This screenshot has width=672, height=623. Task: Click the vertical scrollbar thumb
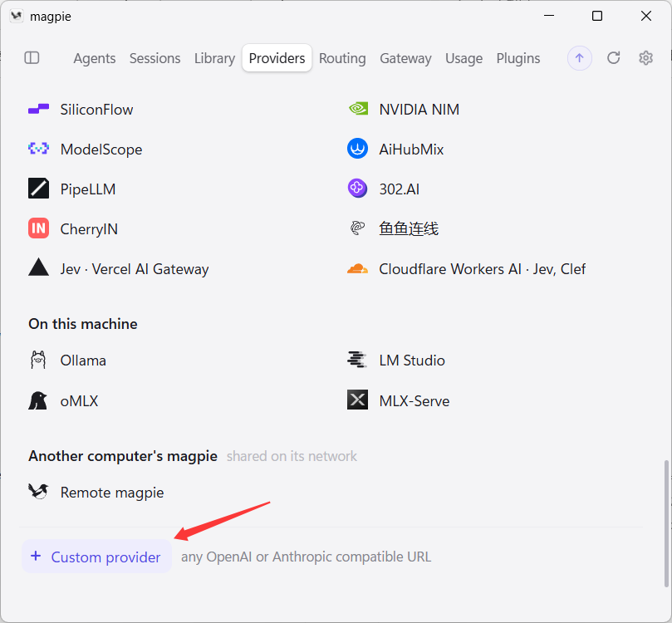666,523
